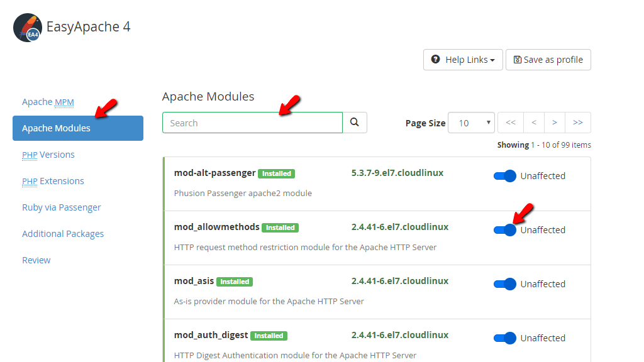Click the Unaffected label for mod-alt-passenger

click(x=543, y=176)
